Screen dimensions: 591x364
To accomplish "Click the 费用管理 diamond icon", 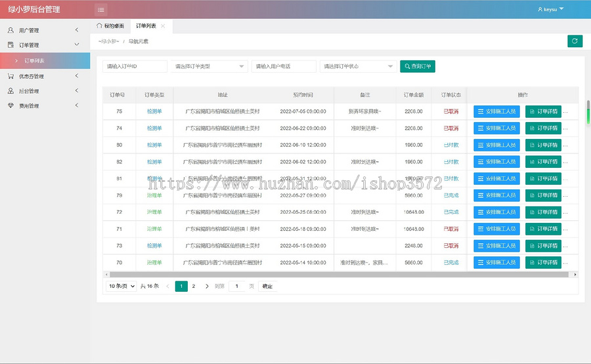I will tap(11, 106).
